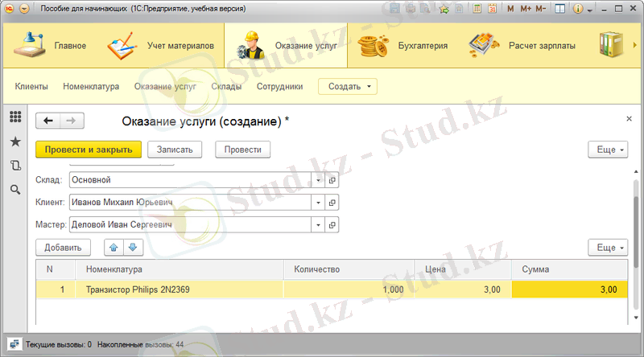Move row down with down arrow button
Viewport: 644px width, 357px height.
click(x=133, y=248)
